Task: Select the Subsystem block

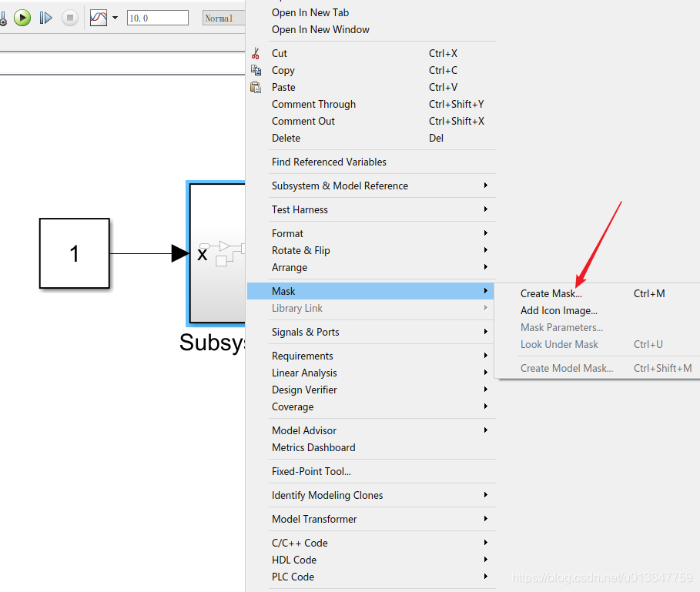Action: (x=216, y=253)
